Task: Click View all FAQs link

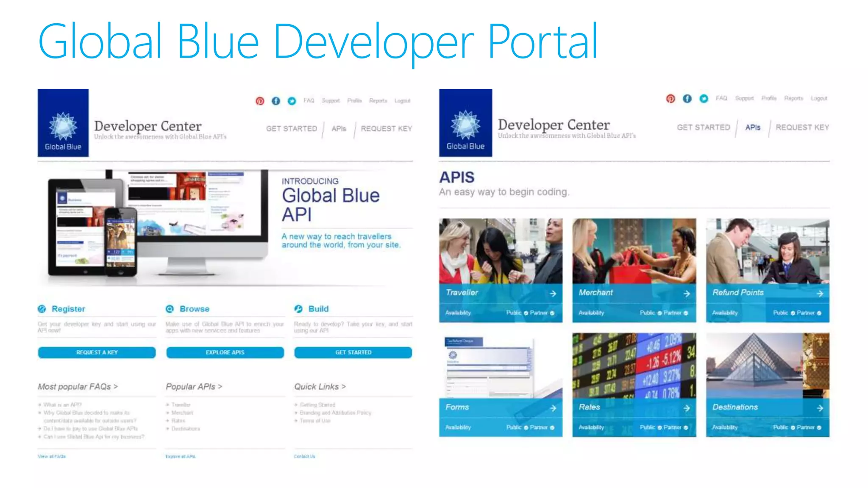Action: point(52,457)
